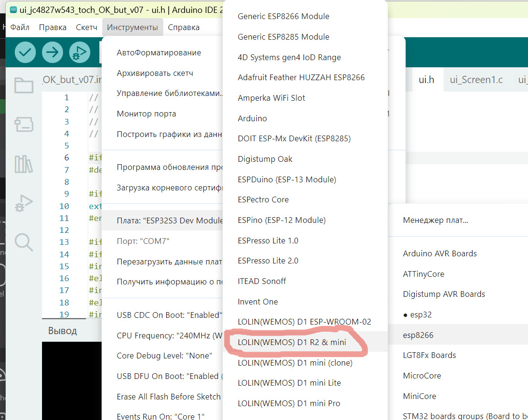
Task: Open the Sketchbook folder icon in sidebar
Action: coord(23,86)
